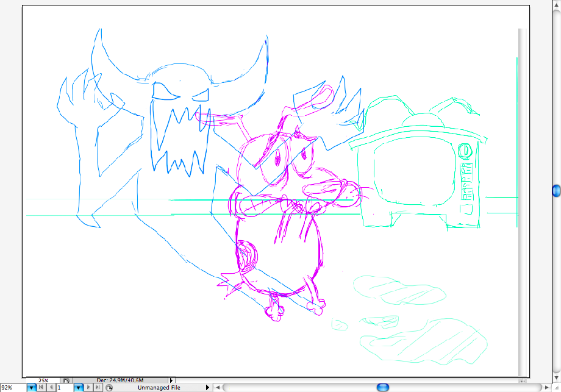Click the blue horizontal scrollbar thumb

click(x=383, y=388)
